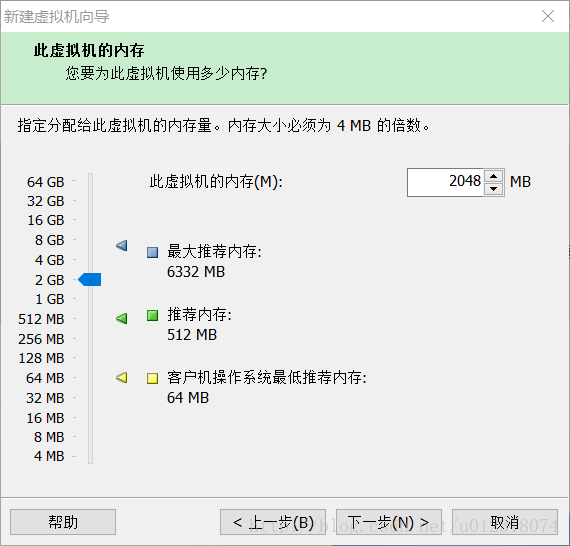Image resolution: width=570 pixels, height=546 pixels.
Task: Select the 1 GB scale label
Action: (50, 299)
